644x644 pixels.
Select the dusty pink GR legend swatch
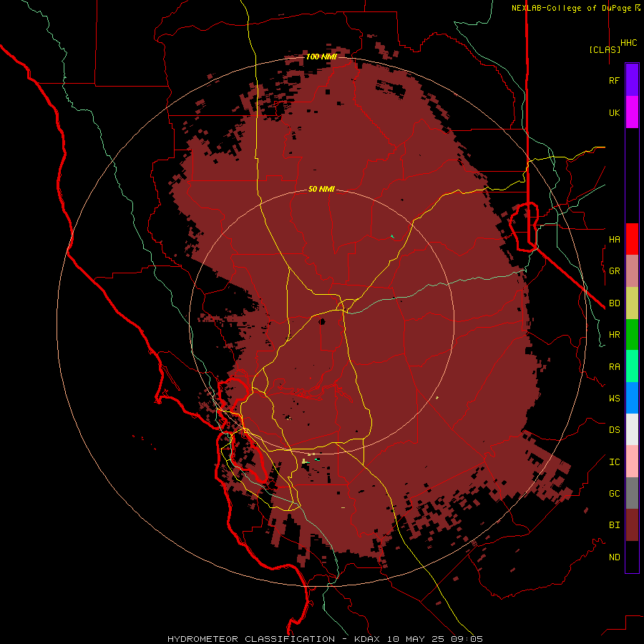(x=632, y=271)
